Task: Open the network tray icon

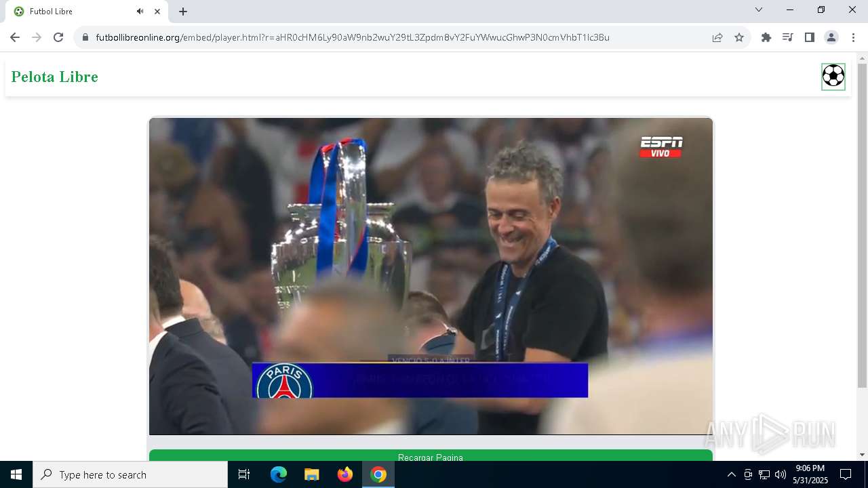Action: coord(764,474)
